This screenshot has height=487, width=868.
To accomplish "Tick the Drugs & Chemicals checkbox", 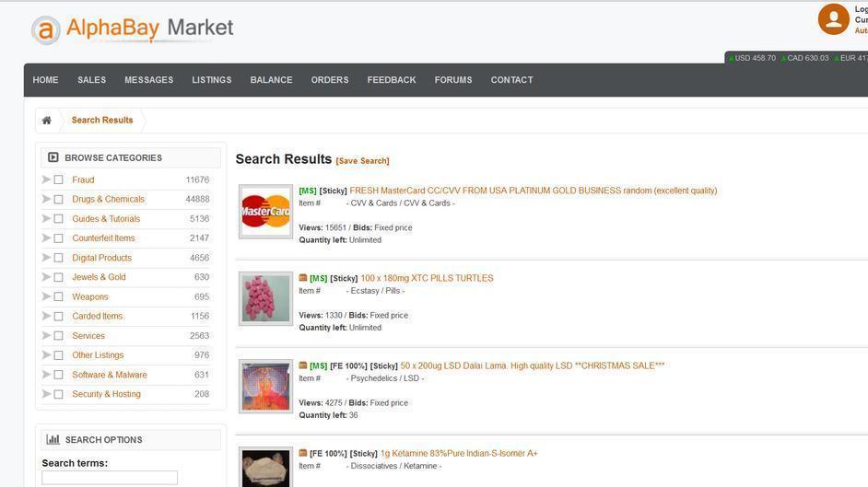I will point(58,199).
